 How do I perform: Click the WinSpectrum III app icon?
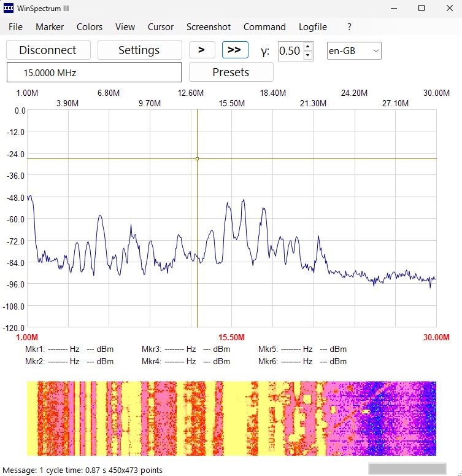[x=9, y=8]
